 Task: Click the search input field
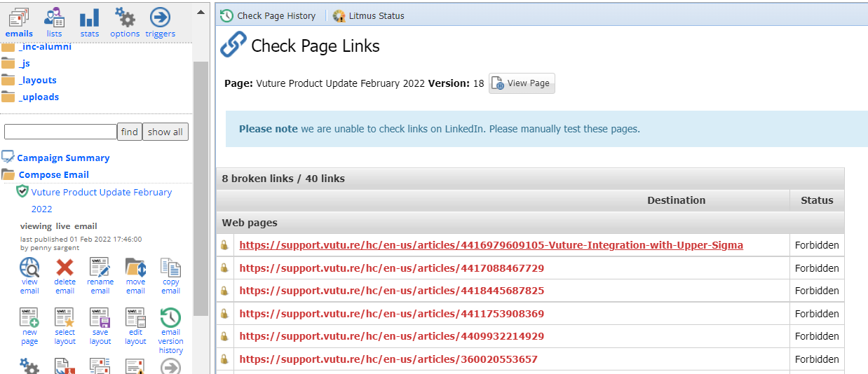pyautogui.click(x=60, y=132)
